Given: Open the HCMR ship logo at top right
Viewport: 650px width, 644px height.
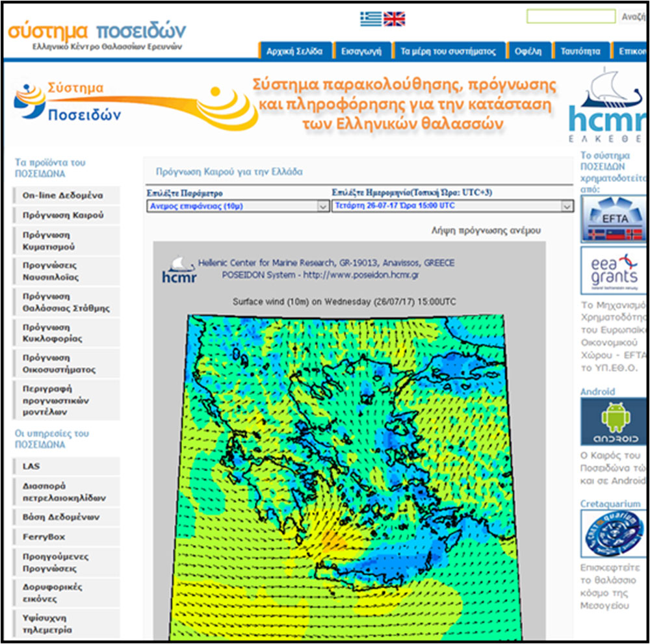Looking at the screenshot, I should [607, 105].
